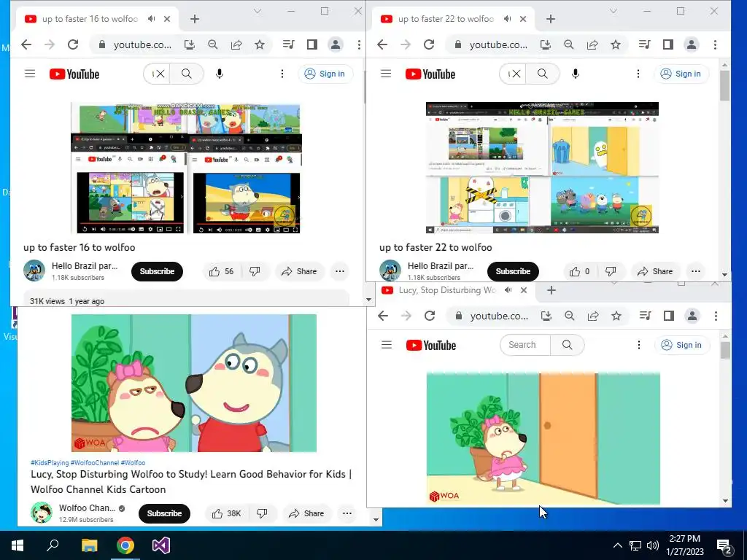
Task: Click video player in 'up to faster 22' window
Action: click(542, 168)
